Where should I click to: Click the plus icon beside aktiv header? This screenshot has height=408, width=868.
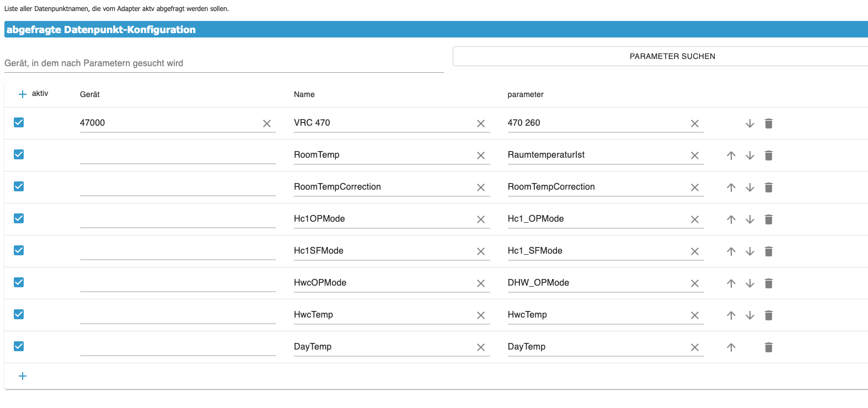click(x=23, y=94)
